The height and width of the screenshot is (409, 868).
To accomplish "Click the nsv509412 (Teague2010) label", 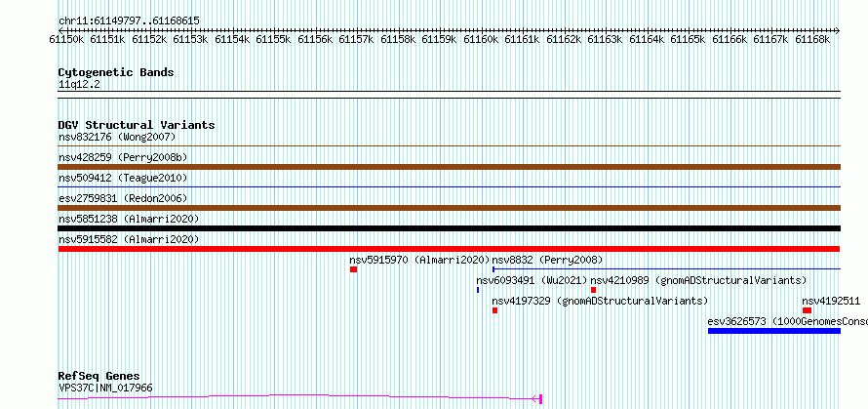I will (123, 179).
